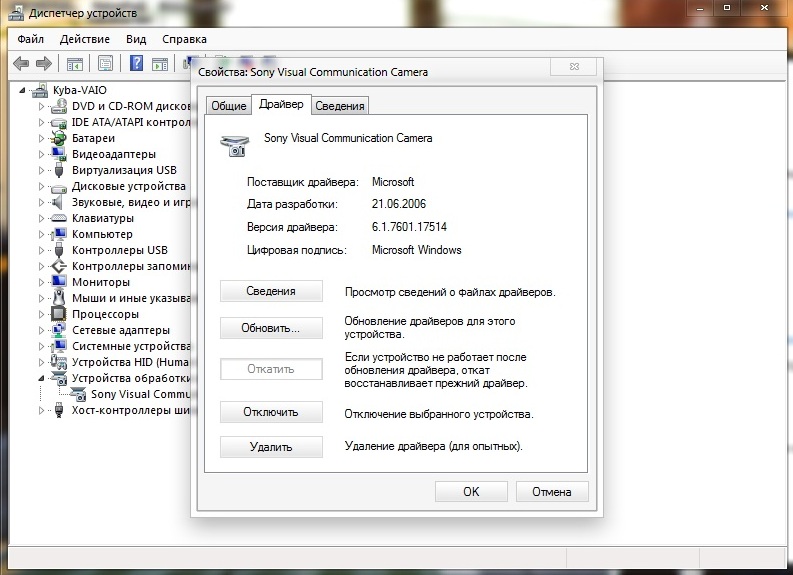Click the action pane toolbar icon

point(160,64)
